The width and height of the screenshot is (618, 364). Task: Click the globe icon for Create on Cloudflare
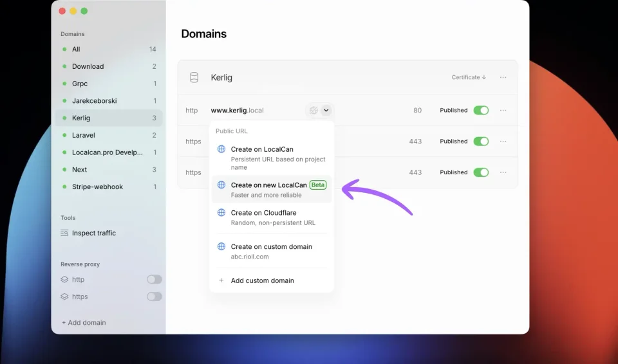[x=221, y=213]
